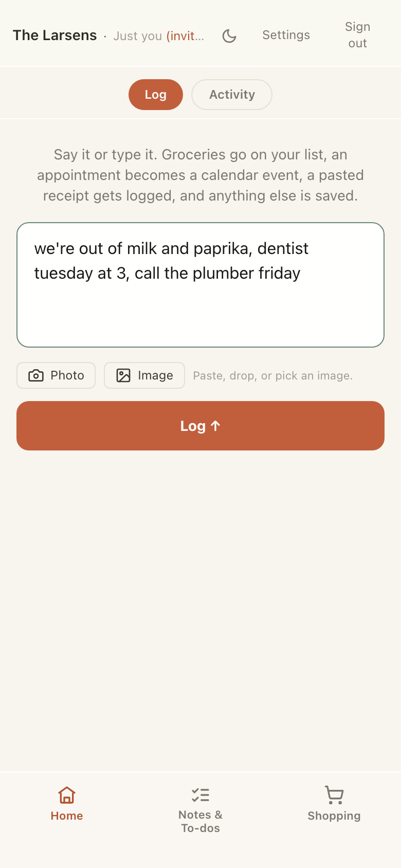The image size is (401, 868).
Task: Tap the Shopping cart icon
Action: pos(334,795)
